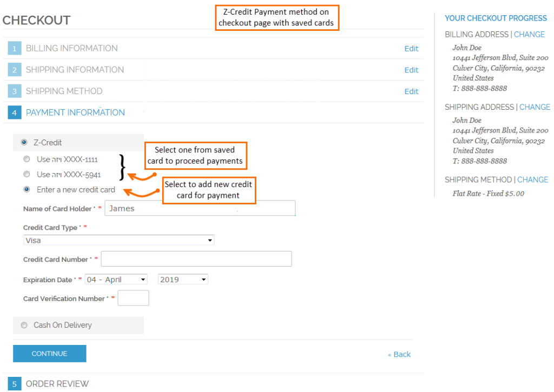The image size is (554, 392).
Task: Open the expiration month dropdown
Action: 116,279
